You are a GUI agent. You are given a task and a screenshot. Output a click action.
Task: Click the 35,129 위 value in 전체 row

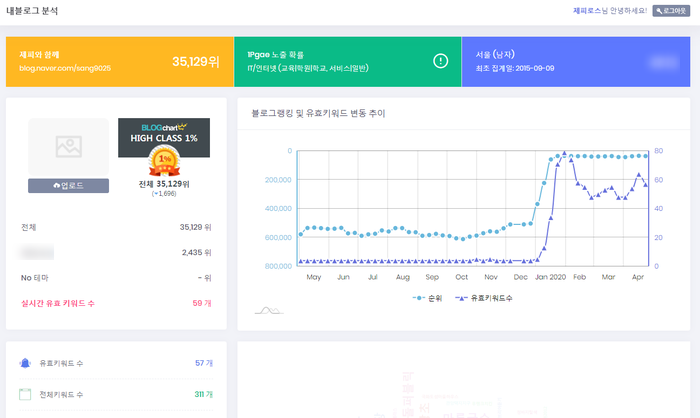pyautogui.click(x=196, y=227)
